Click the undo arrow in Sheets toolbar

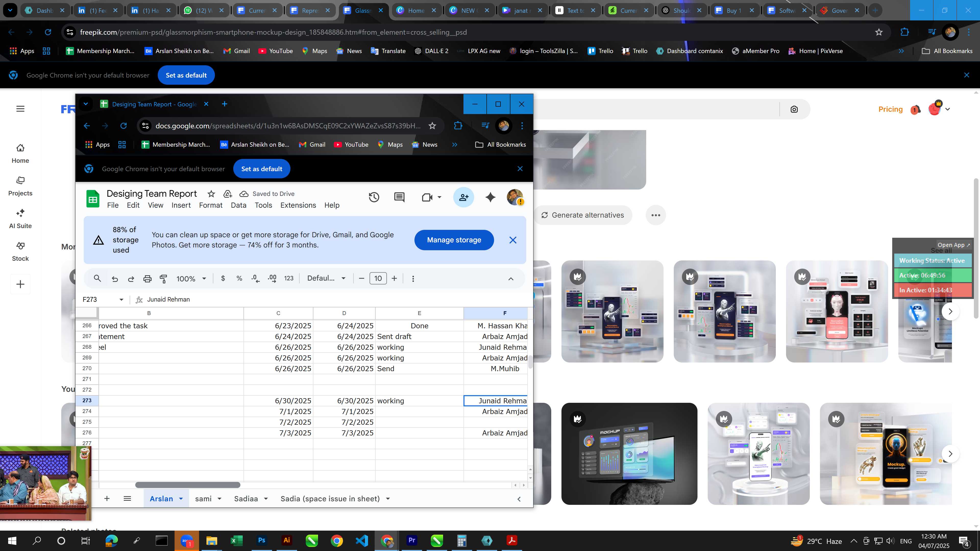(115, 279)
